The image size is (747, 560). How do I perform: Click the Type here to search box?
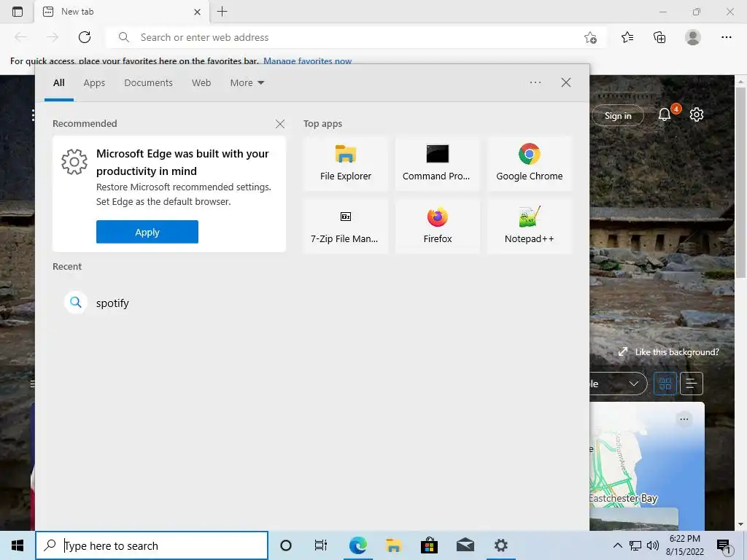pos(152,545)
